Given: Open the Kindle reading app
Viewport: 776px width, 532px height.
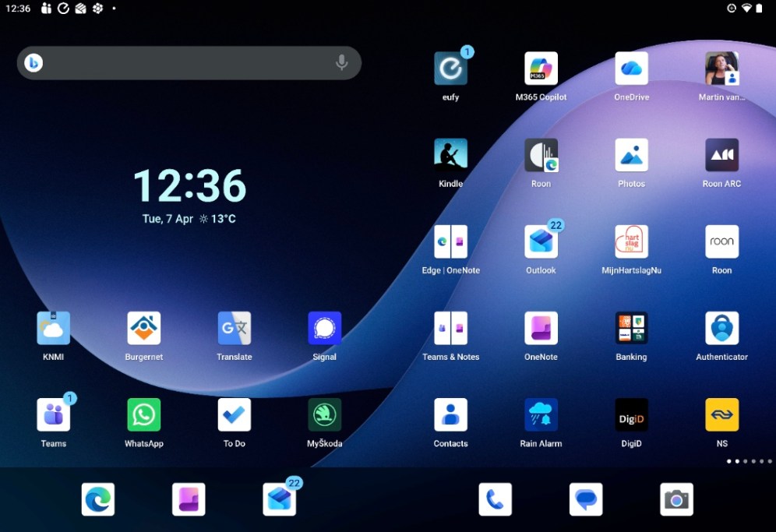Looking at the screenshot, I should tap(450, 156).
